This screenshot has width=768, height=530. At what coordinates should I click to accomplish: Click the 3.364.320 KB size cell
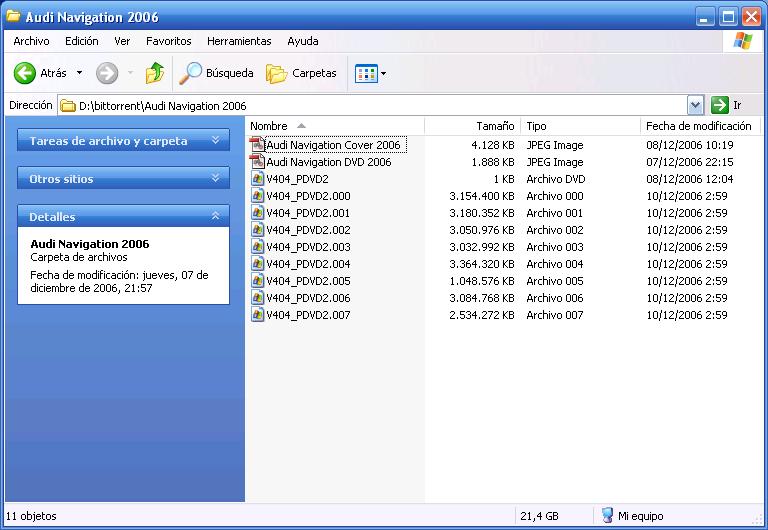pos(482,264)
